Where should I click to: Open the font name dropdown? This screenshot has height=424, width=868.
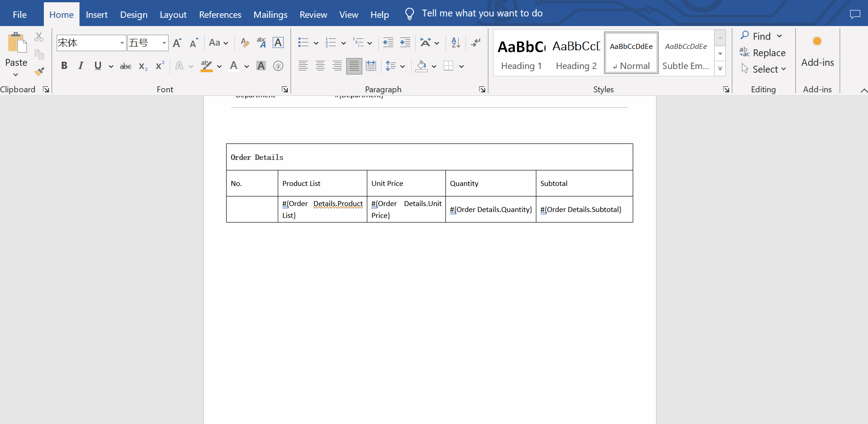[x=122, y=43]
